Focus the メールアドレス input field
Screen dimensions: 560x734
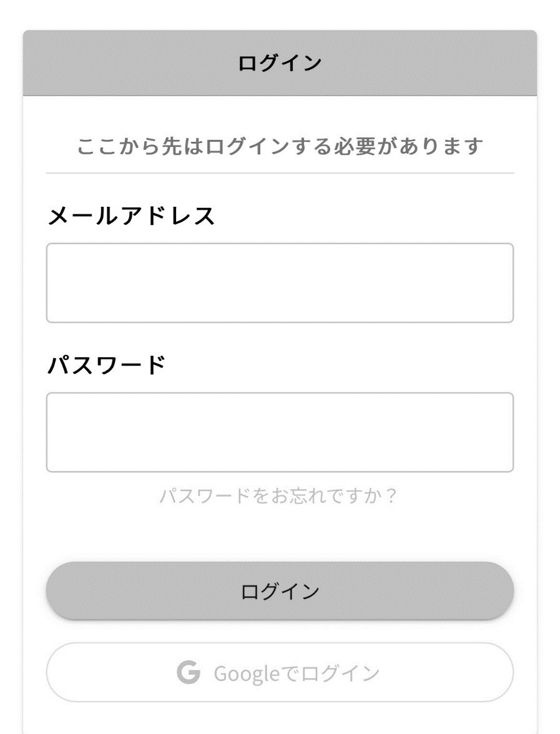pos(280,283)
